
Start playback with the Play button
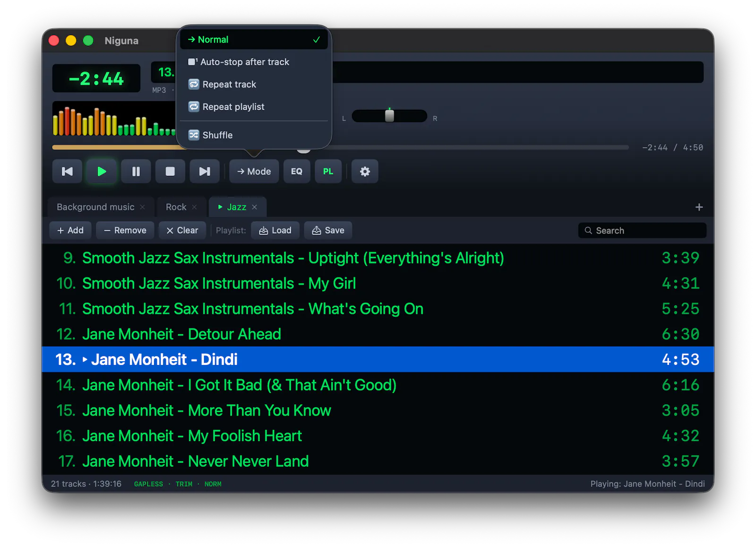tap(102, 171)
